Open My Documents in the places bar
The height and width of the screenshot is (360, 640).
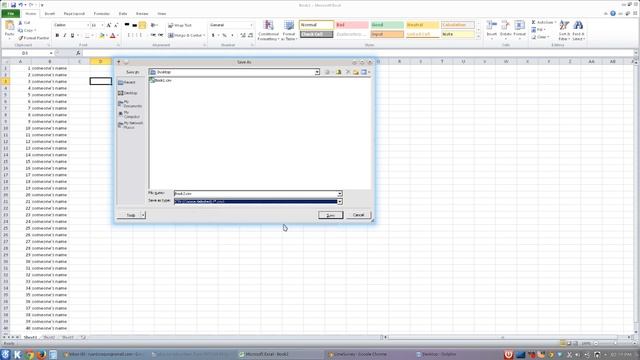[130, 104]
